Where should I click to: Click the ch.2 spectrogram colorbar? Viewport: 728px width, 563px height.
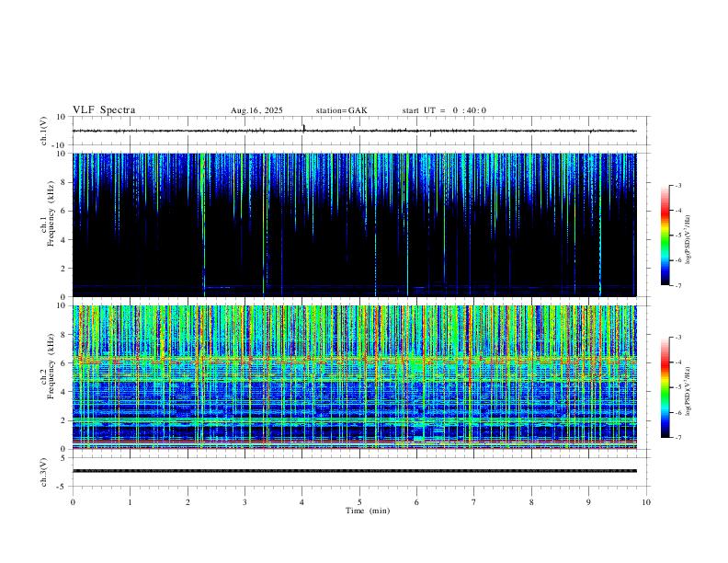click(665, 387)
